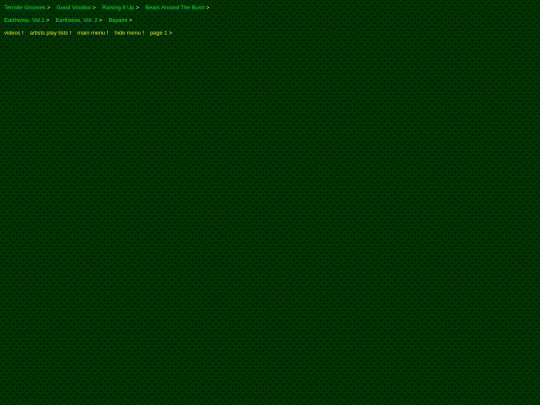
Task: Select the Earthwise, Vol.1 link
Action: pos(26,20)
